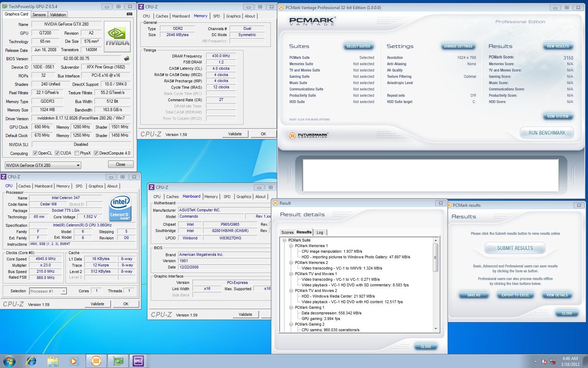Screen dimensions: 588x368
Task: Click Validate in CPU-Z Memory window
Action: pos(235,134)
